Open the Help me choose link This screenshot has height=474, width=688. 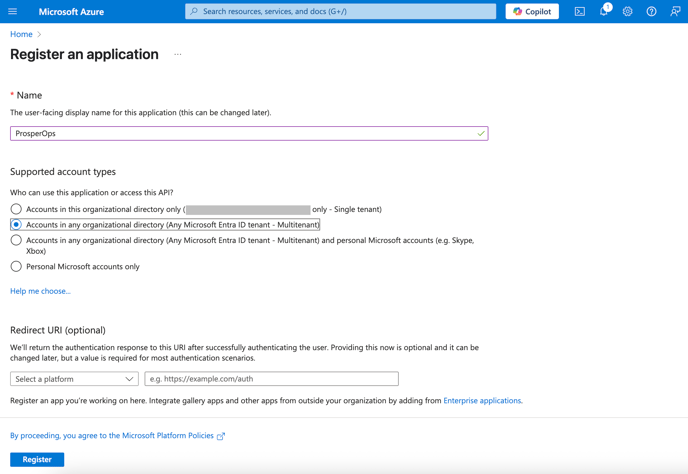pos(40,291)
